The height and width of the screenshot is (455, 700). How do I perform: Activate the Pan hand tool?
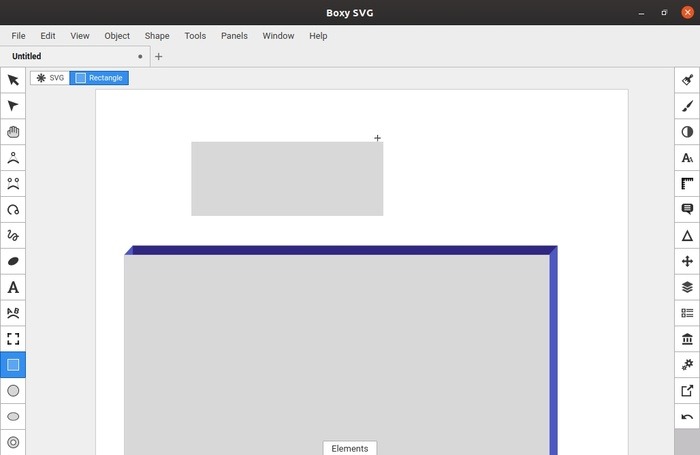click(13, 132)
